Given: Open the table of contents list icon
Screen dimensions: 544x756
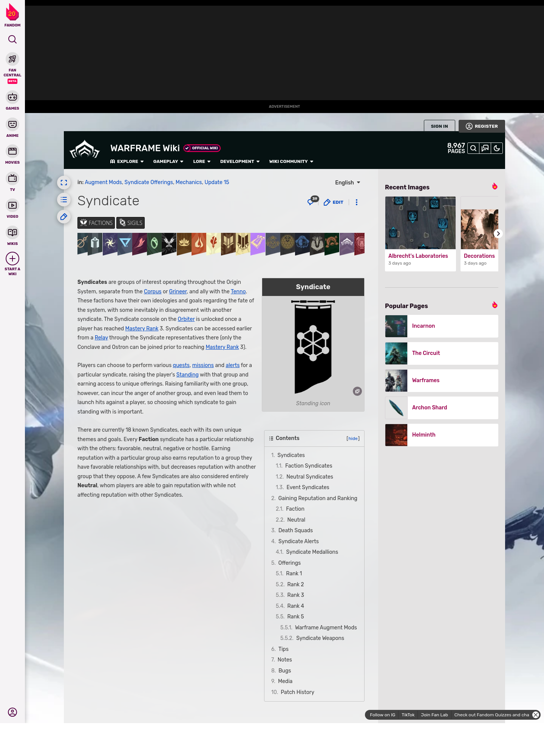Looking at the screenshot, I should (64, 200).
